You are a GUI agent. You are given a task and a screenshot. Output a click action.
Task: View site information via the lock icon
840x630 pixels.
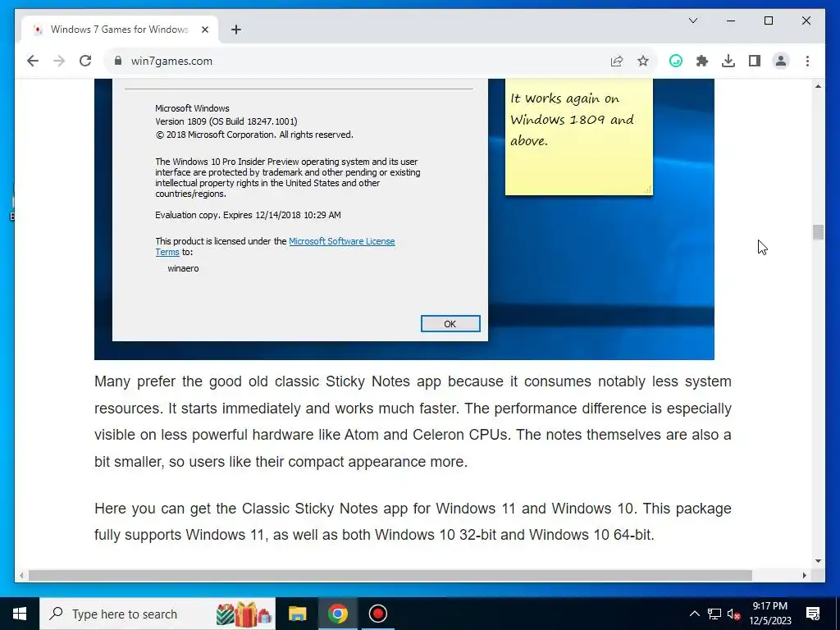click(x=118, y=61)
